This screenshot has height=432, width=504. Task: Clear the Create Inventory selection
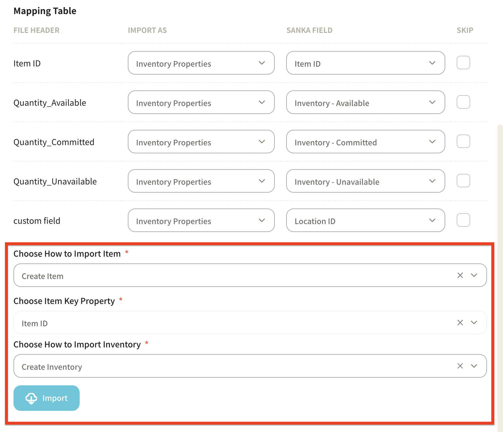[x=460, y=366]
